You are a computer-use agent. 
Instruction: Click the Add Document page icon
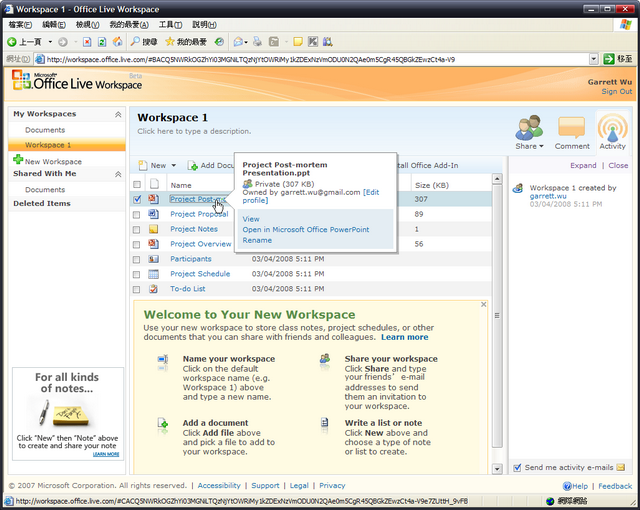192,165
